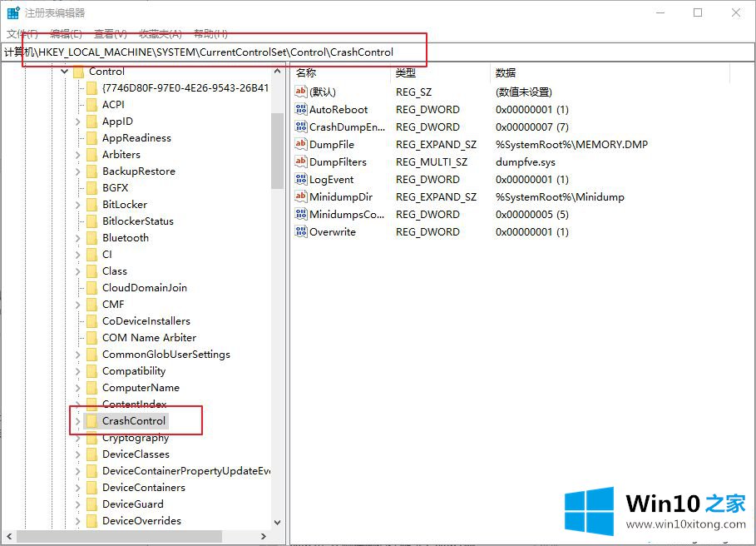Expand the Bluetooth key

tap(77, 238)
